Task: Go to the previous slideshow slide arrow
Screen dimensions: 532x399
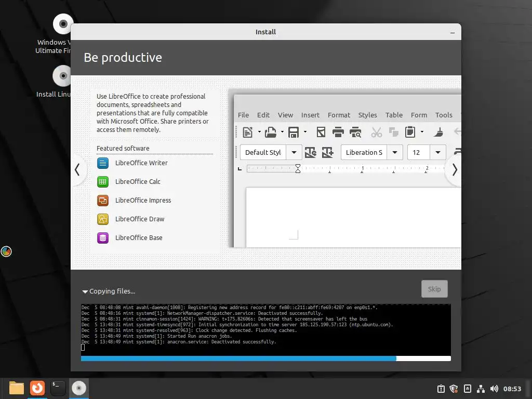Action: tap(77, 170)
